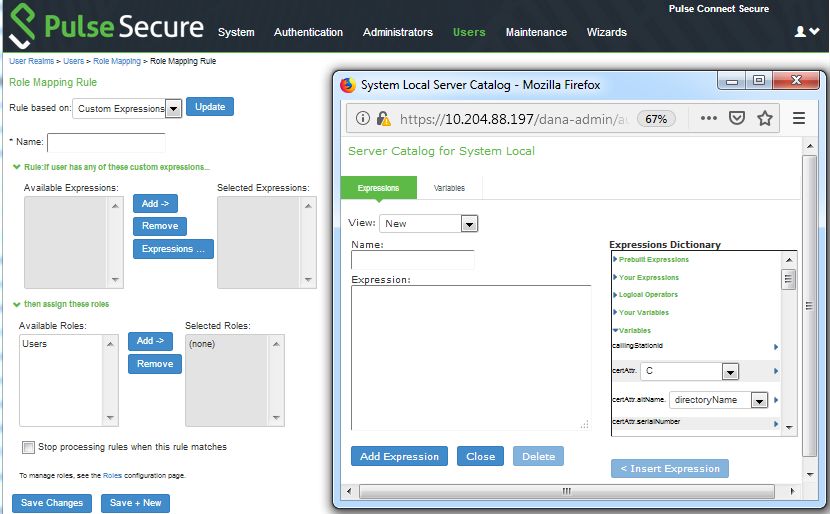Screen dimensions: 830x514
Task: Open the Rule based on dropdown
Action: (x=127, y=109)
